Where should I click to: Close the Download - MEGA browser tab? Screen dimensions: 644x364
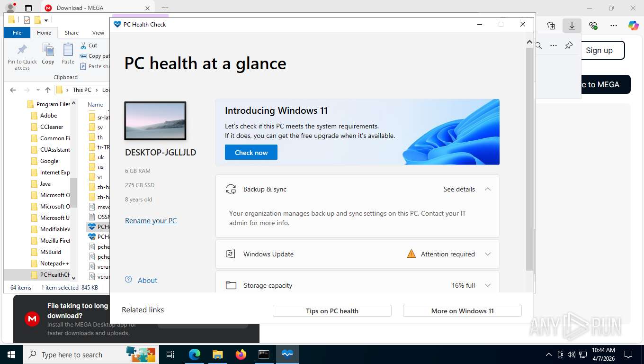click(x=147, y=8)
